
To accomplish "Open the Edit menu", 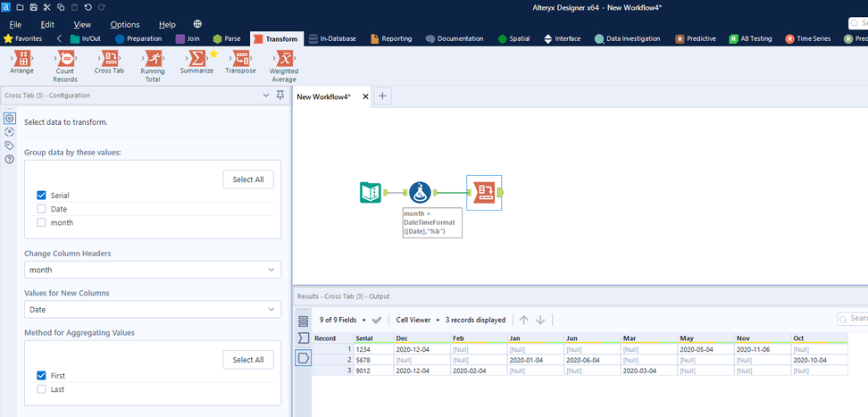I will pos(47,24).
